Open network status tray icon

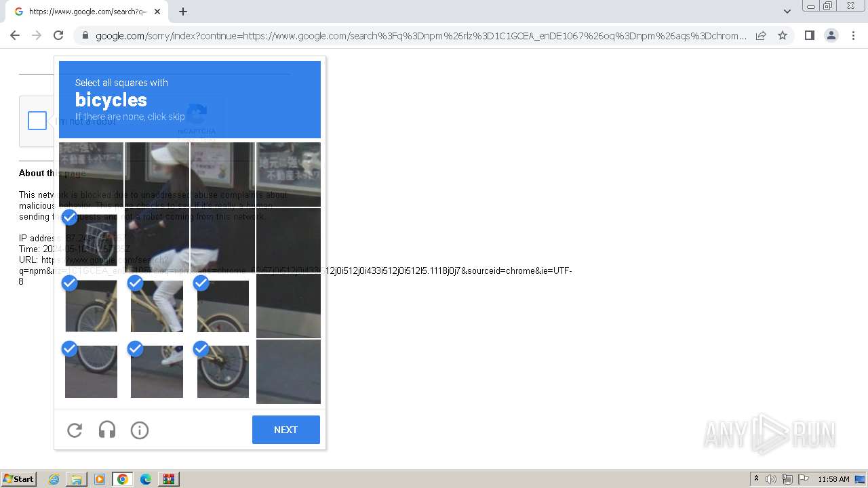[x=787, y=479]
